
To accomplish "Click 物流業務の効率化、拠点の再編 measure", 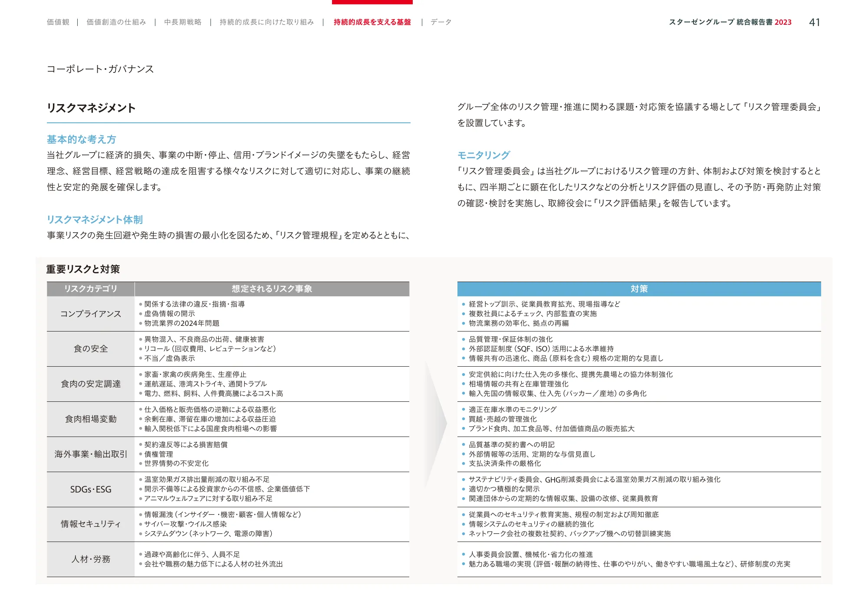I will click(x=519, y=323).
